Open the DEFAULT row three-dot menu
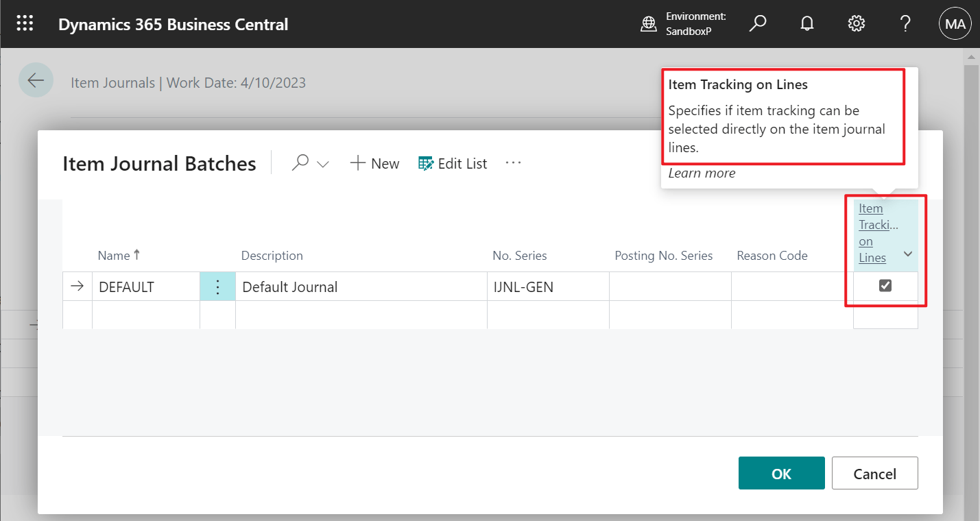The width and height of the screenshot is (980, 521). pos(217,286)
